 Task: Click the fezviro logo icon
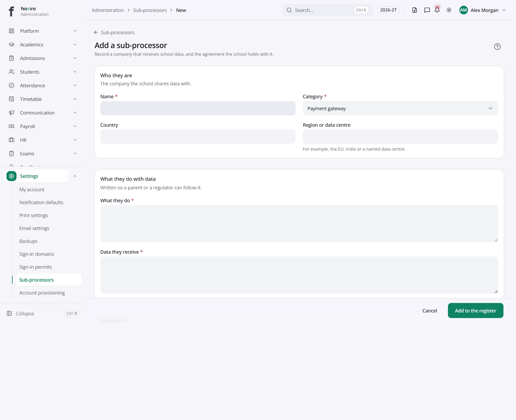coord(11,11)
